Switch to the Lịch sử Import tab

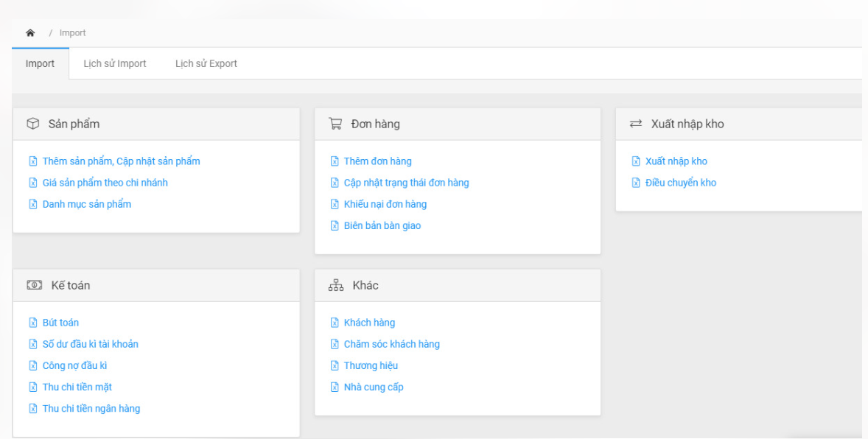pyautogui.click(x=115, y=63)
